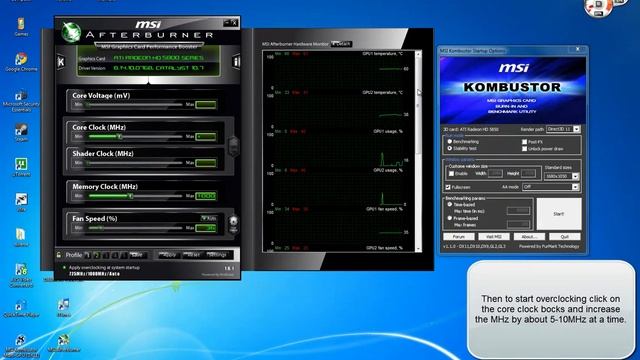This screenshot has height=360, width=640.
Task: Click the custom Width input field
Action: [495, 173]
